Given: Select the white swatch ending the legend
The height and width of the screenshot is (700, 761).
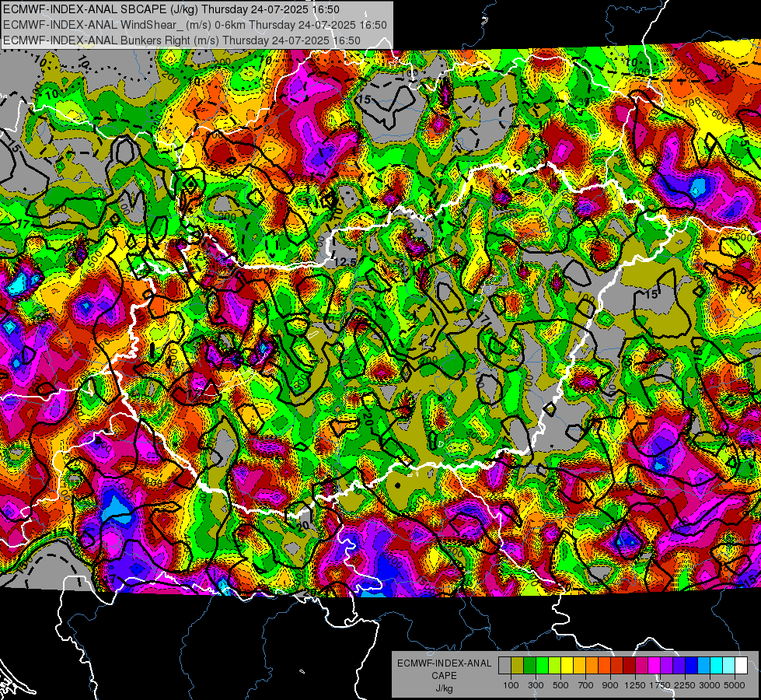Looking at the screenshot, I should tap(741, 665).
